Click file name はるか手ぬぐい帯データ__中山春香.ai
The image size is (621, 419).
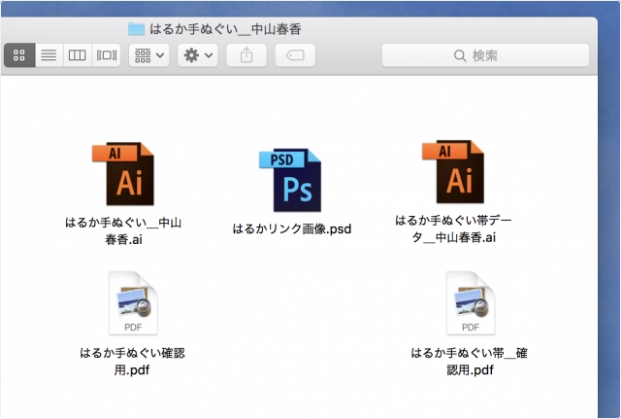453,229
